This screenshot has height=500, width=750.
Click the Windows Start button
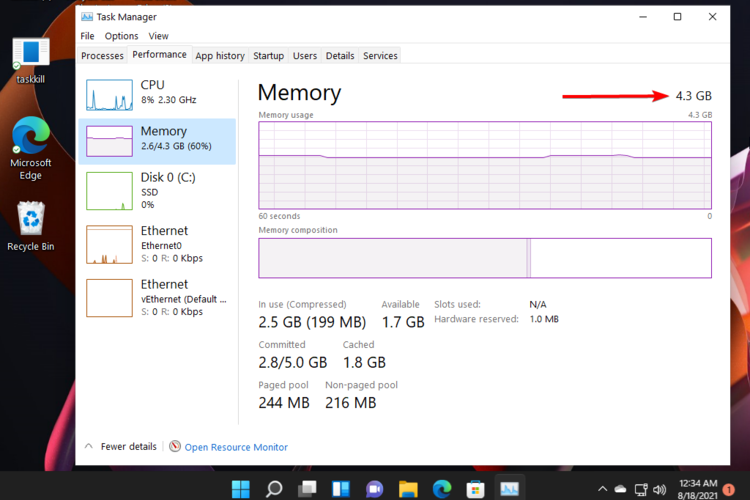[241, 489]
